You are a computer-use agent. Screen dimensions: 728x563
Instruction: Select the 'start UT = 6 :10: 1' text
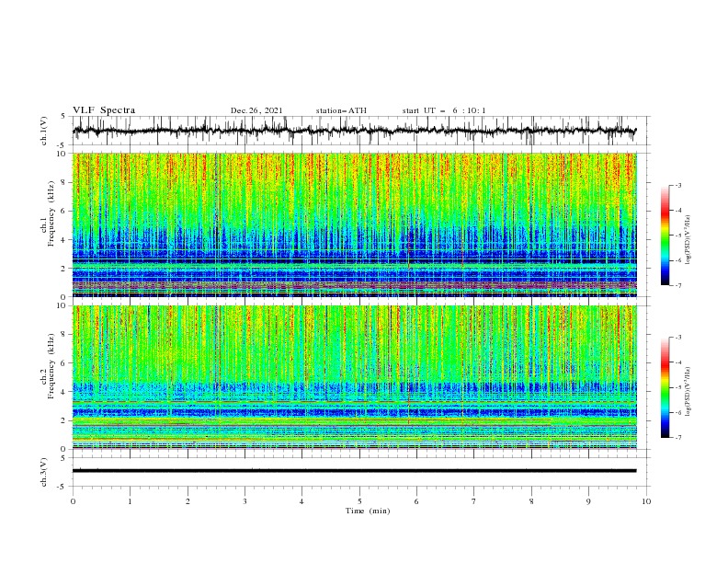444,110
